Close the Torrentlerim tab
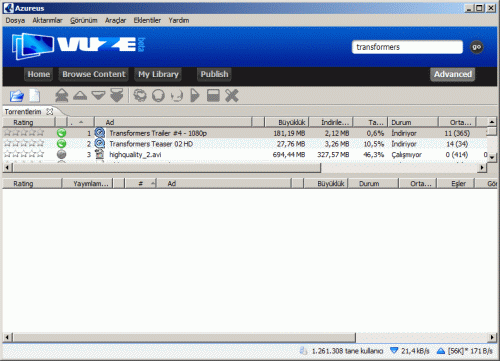Screen dimensions: 500x361 click(x=50, y=111)
